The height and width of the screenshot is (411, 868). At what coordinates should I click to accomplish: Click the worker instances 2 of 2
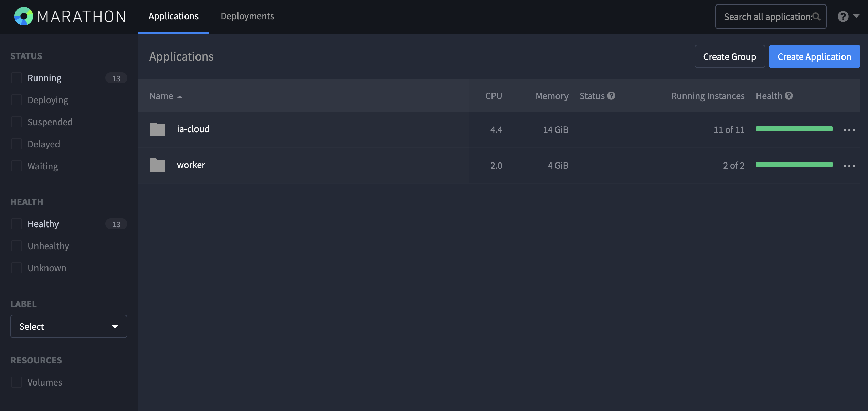pyautogui.click(x=734, y=166)
